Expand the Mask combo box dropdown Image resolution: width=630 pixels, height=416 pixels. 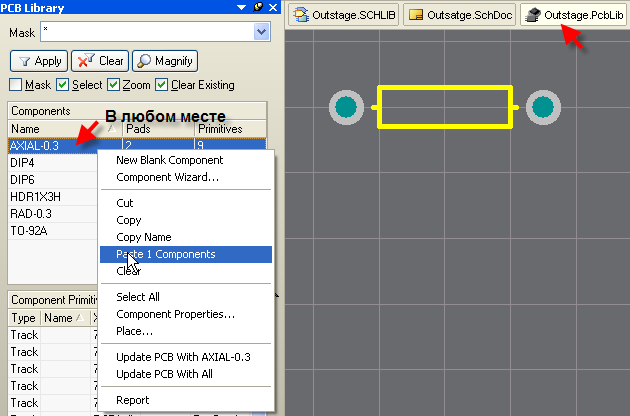coord(262,32)
